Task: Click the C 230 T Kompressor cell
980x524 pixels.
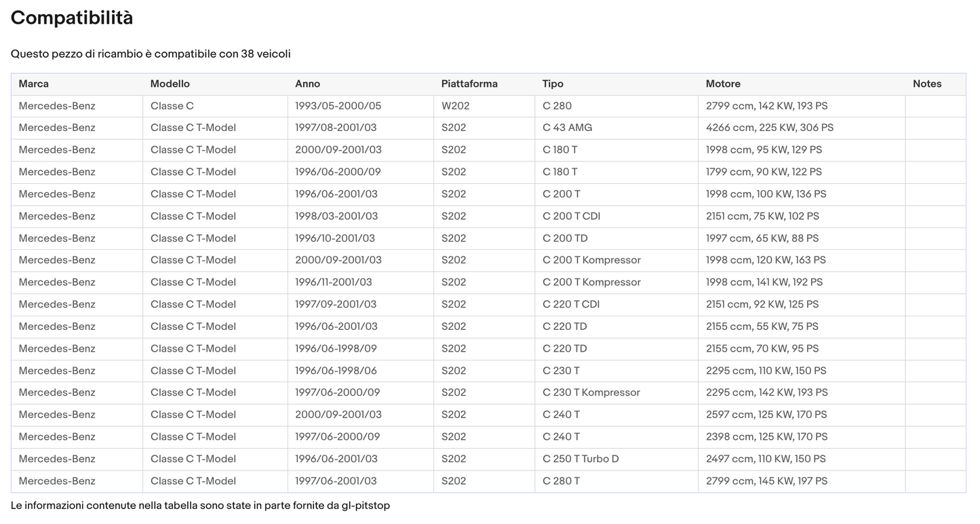Action: click(x=591, y=392)
